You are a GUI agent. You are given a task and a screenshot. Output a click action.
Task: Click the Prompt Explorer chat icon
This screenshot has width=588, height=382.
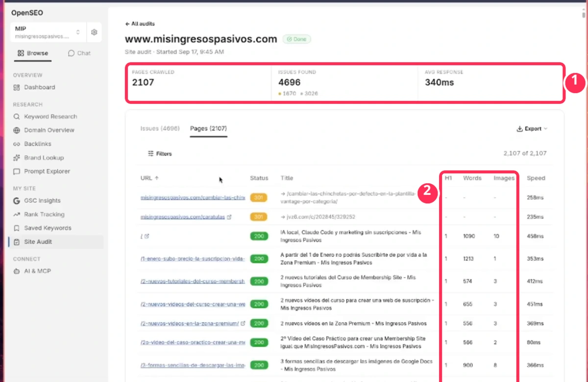tap(17, 171)
